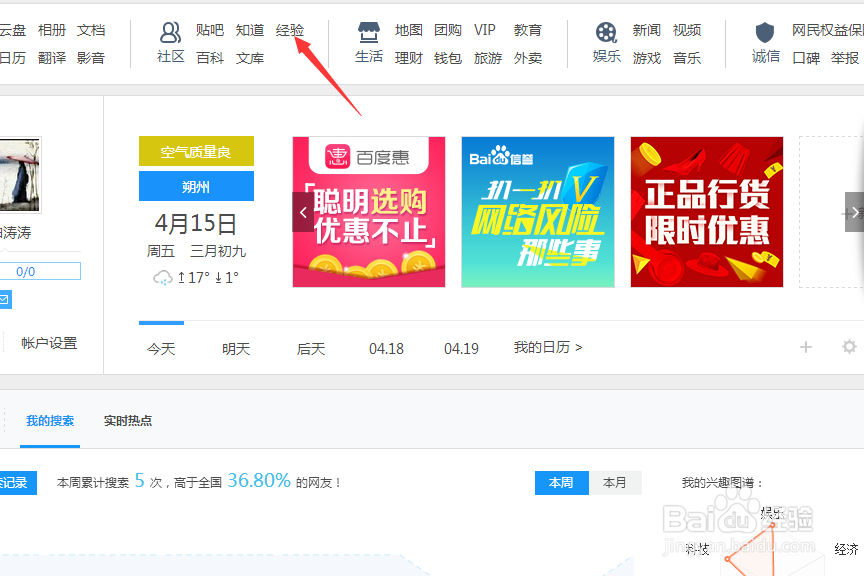Screen dimensions: 864x576
Task: Open 钱包 link
Action: tap(448, 58)
